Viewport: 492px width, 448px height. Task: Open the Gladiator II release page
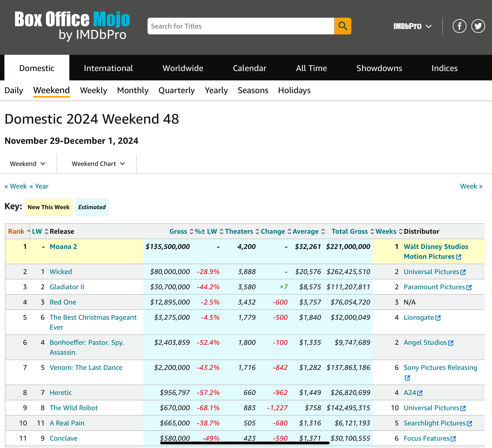[67, 287]
